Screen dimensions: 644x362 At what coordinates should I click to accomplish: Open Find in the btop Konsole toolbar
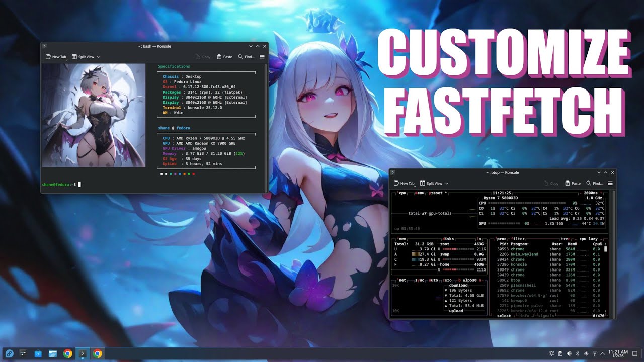[594, 184]
